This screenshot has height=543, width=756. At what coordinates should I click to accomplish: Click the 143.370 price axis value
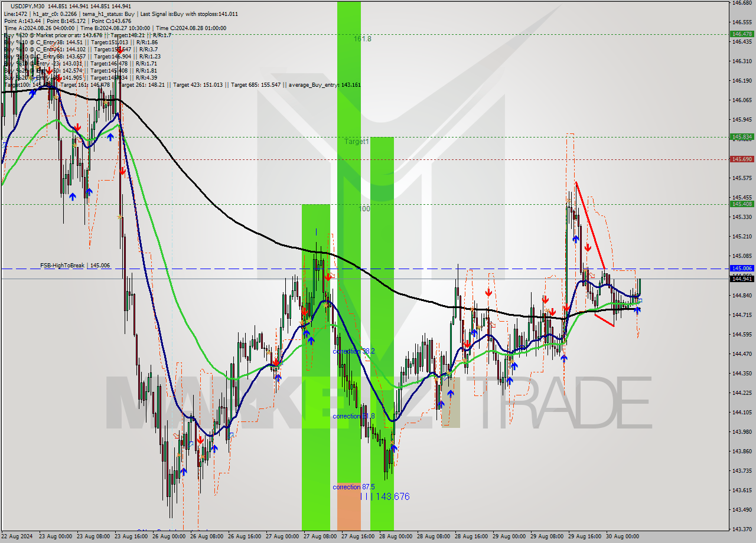click(x=742, y=529)
